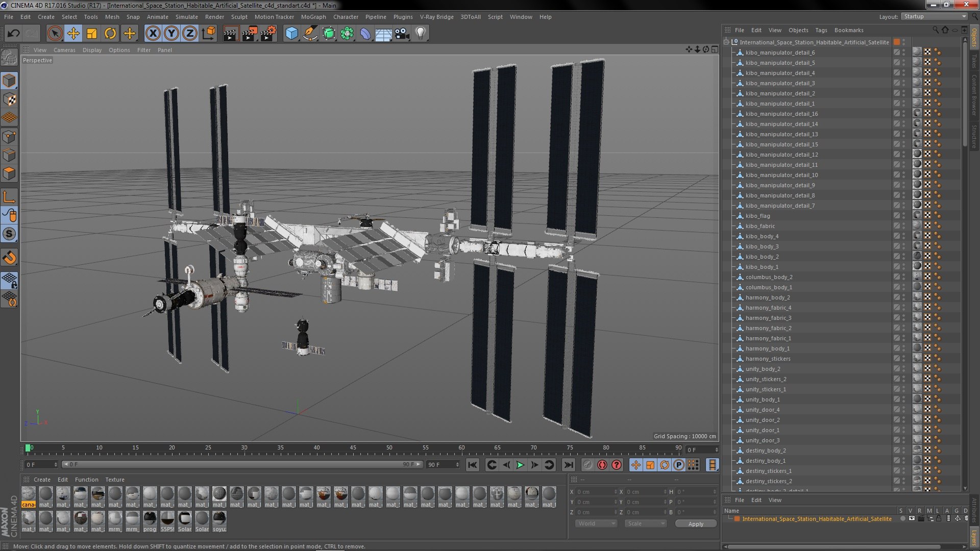Open the MoGraph menu

pos(313,17)
